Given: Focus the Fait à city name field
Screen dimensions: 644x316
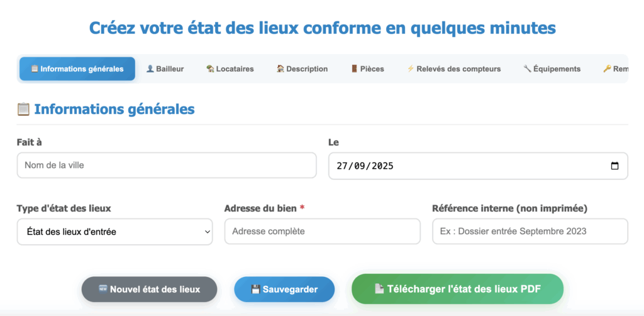Looking at the screenshot, I should click(167, 166).
